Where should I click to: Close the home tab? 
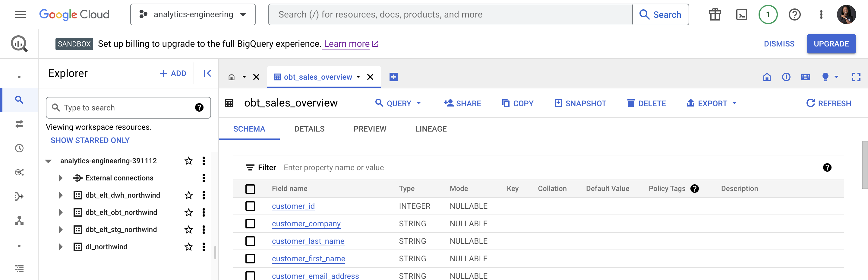pyautogui.click(x=256, y=77)
